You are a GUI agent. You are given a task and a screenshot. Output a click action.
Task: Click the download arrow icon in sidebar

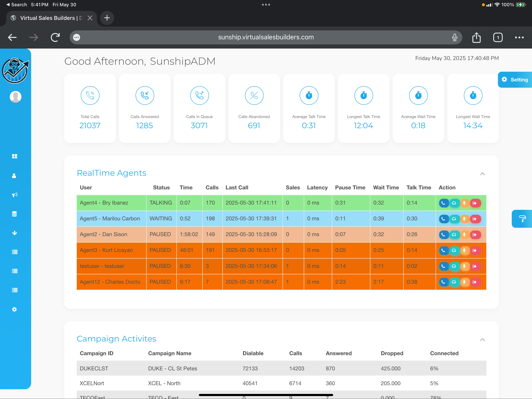coord(15,233)
